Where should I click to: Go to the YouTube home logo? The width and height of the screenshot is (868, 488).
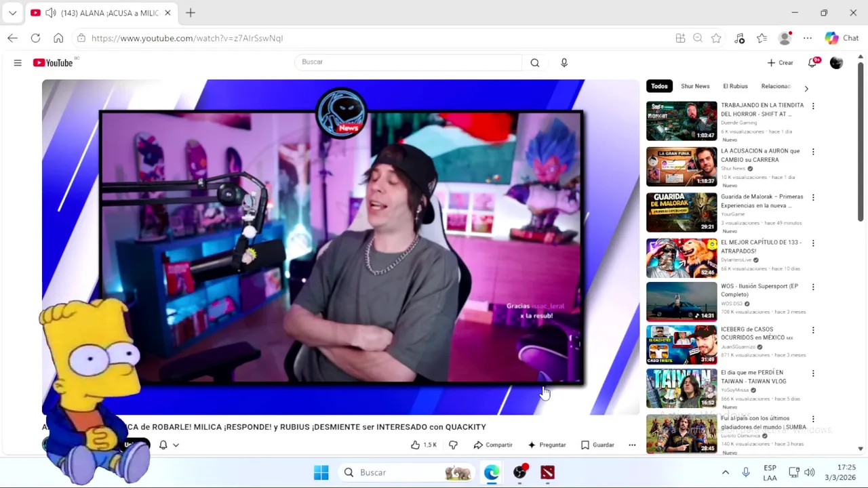(53, 62)
